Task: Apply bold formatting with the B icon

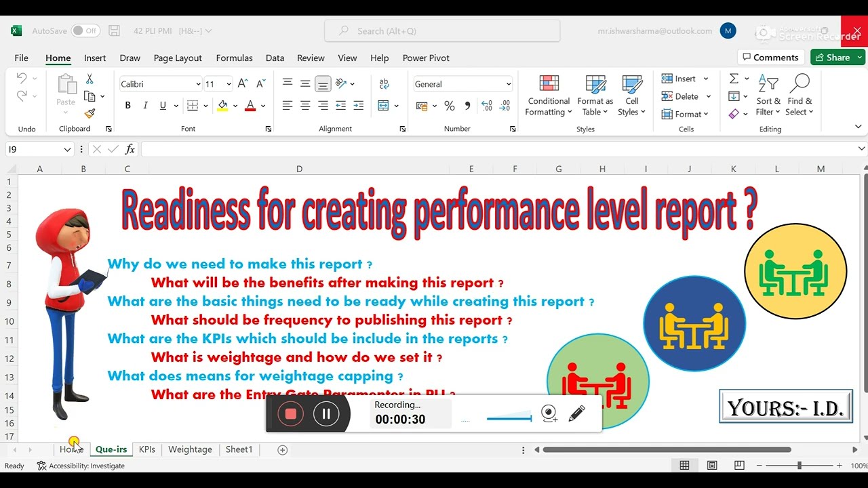Action: (127, 105)
